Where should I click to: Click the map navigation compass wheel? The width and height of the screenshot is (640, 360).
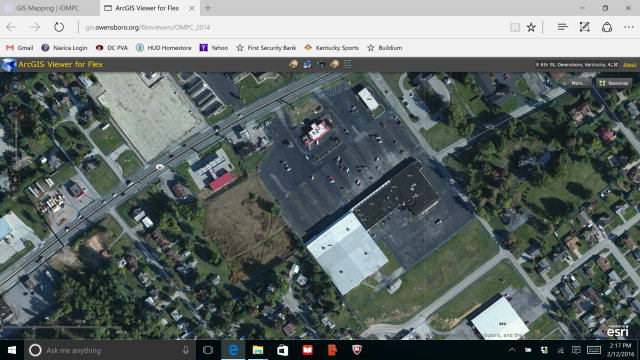pyautogui.click(x=16, y=87)
